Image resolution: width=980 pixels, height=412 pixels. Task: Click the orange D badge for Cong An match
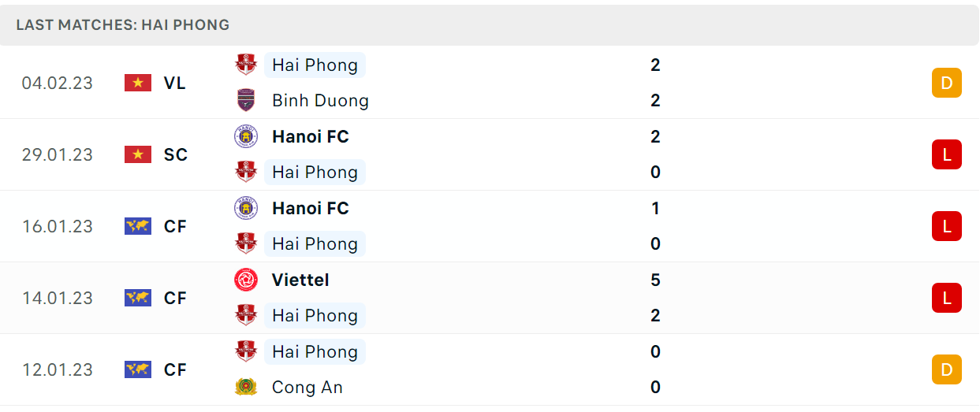[947, 369]
